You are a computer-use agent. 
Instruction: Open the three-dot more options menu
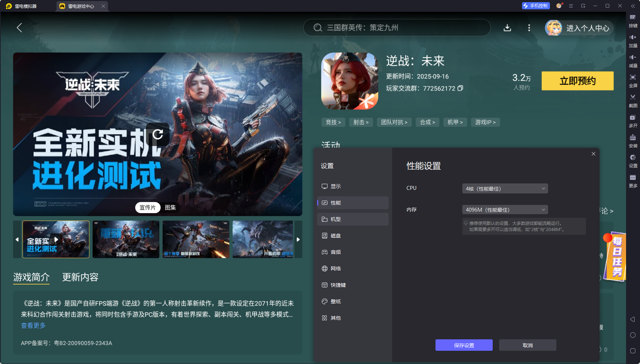tap(529, 28)
